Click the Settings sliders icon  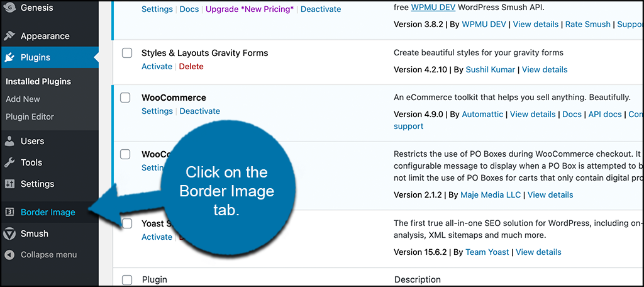click(x=9, y=184)
